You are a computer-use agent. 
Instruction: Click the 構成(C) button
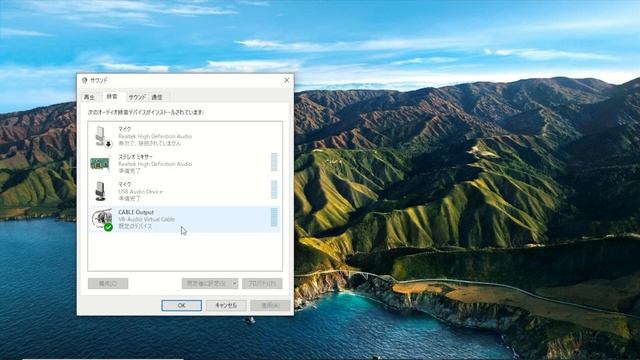coord(108,283)
